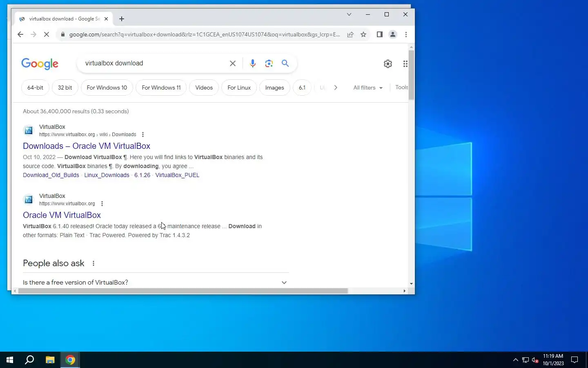Open Oracle VM VirtualBox result
This screenshot has width=588, height=368.
point(62,215)
